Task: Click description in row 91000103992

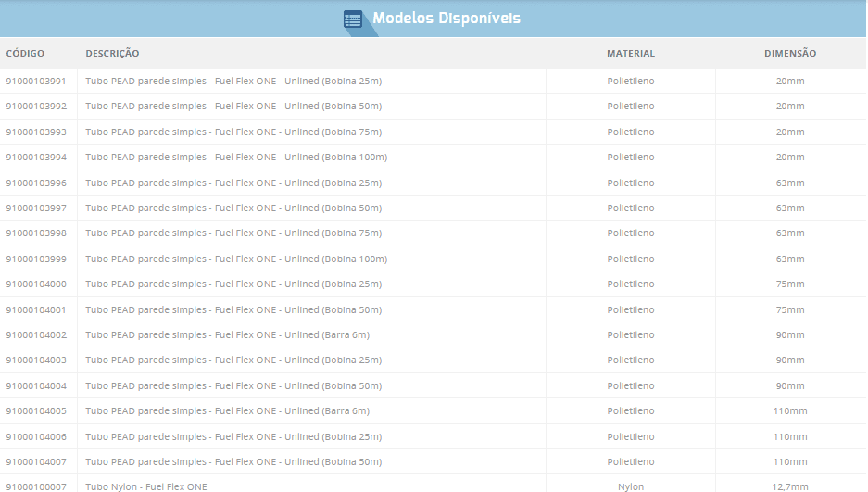Action: coord(233,107)
